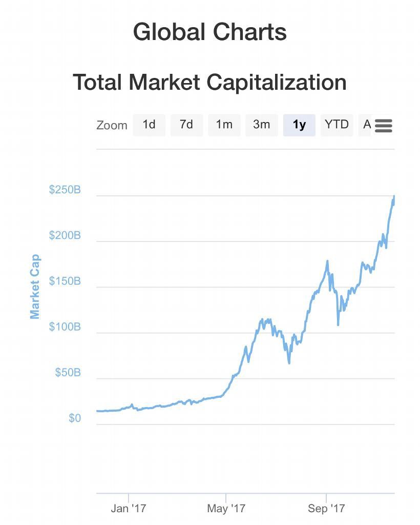Image resolution: width=420 pixels, height=525 pixels.
Task: Click the active 1y zoom button
Action: (299, 125)
